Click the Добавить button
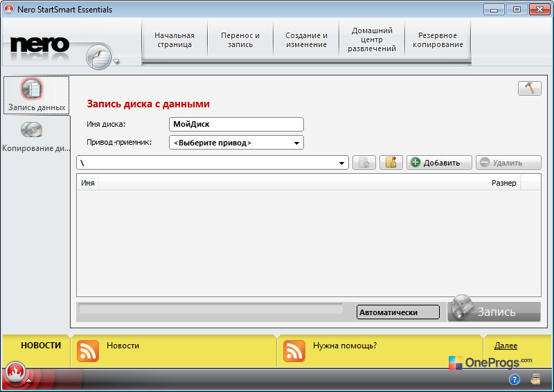Screen dimensions: 554x392 [439, 163]
